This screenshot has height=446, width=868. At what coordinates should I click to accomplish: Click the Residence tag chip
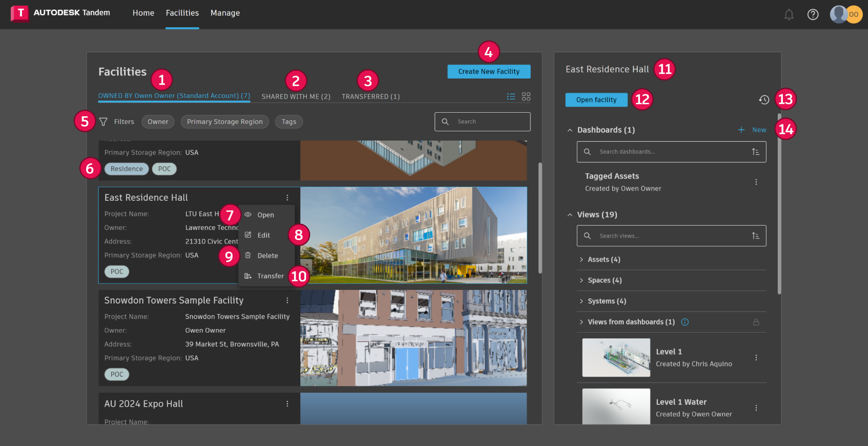127,169
